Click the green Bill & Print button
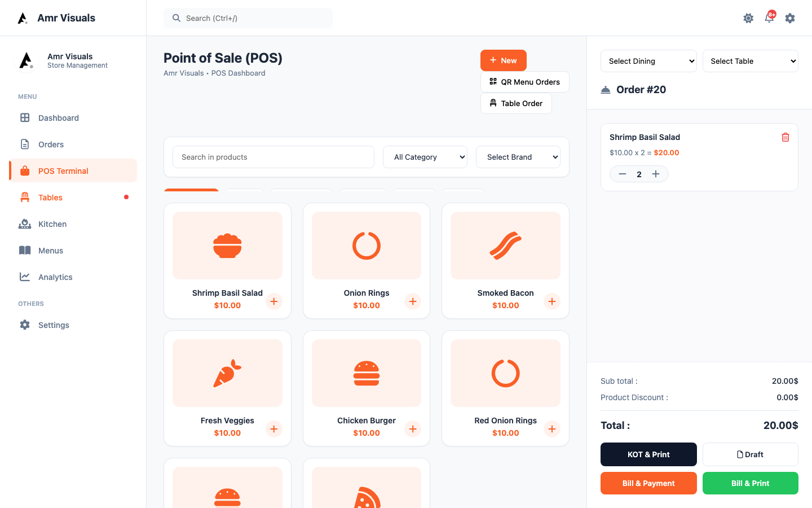Viewport: 812px width, 508px height. tap(751, 483)
